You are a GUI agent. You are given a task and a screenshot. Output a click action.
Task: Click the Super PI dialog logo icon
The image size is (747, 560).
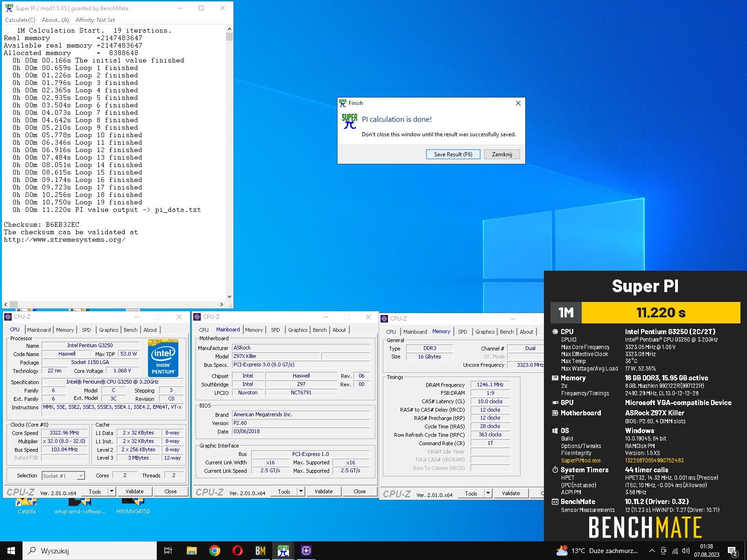(350, 121)
